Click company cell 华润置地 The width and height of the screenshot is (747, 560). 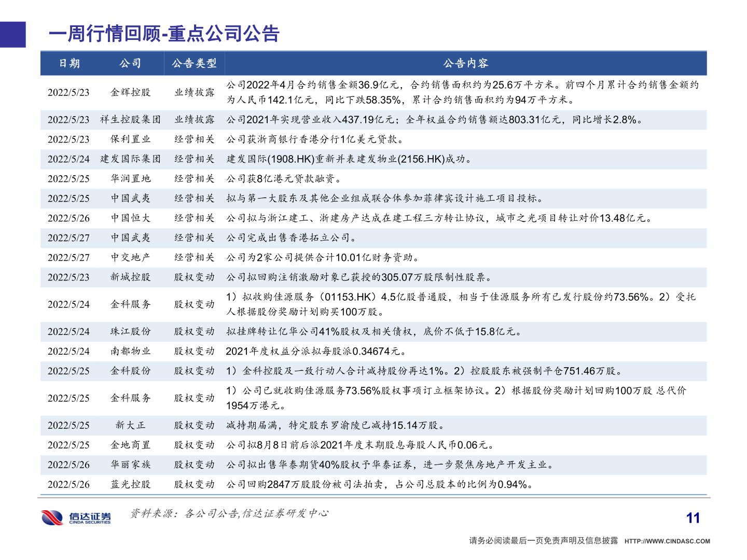(x=130, y=179)
